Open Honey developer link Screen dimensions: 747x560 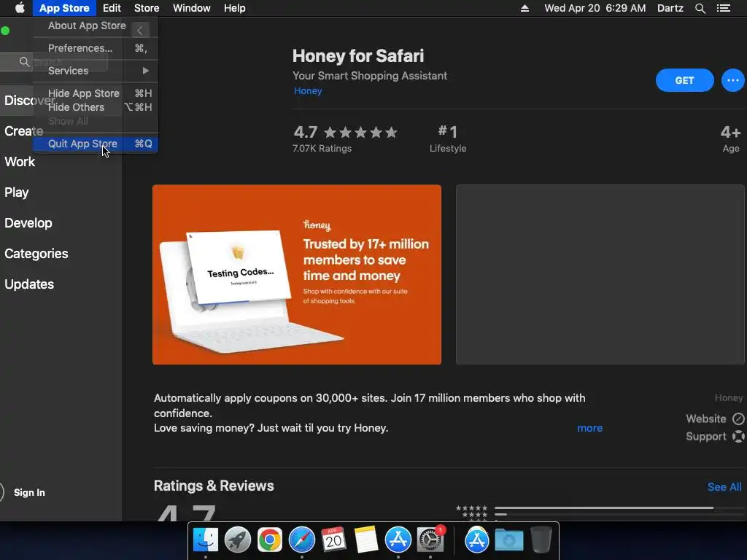pyautogui.click(x=308, y=91)
